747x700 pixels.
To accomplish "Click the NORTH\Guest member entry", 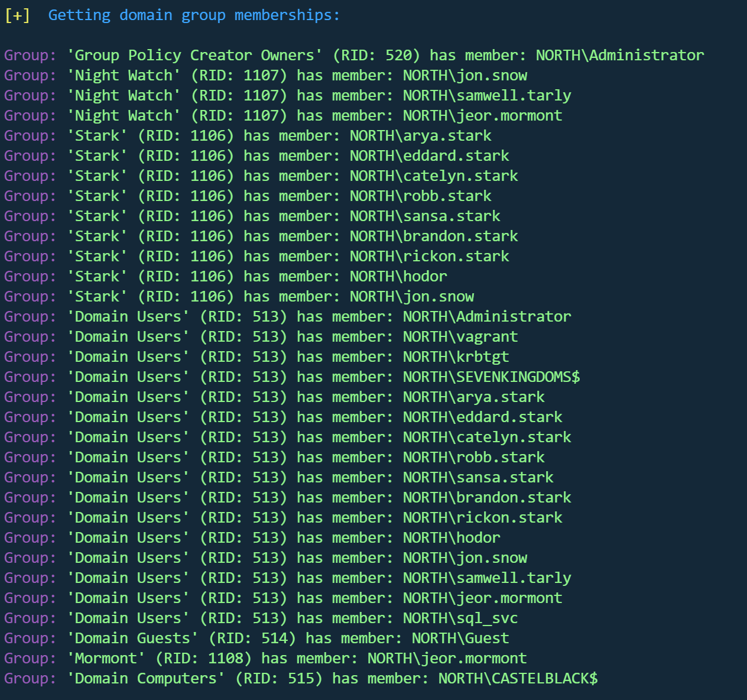I will [x=460, y=639].
